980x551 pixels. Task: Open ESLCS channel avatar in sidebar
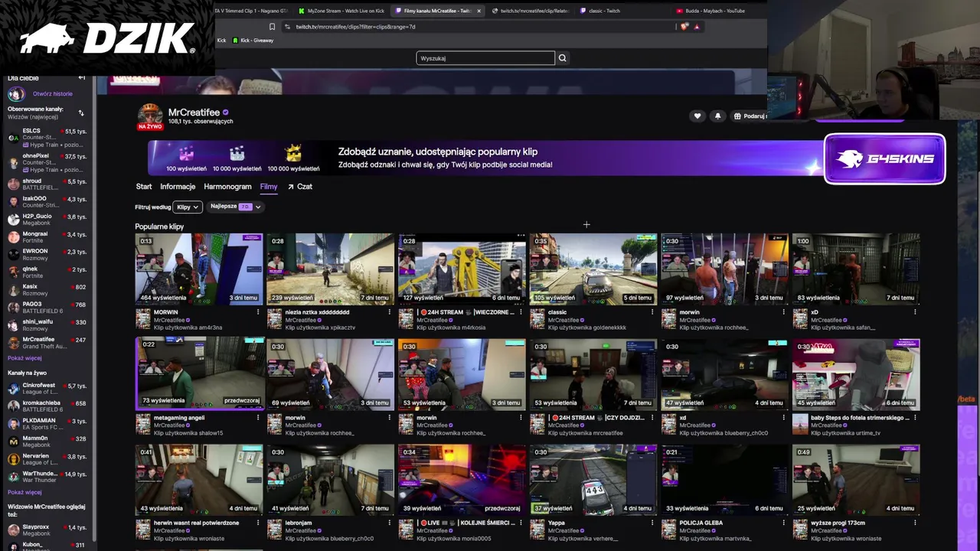point(14,138)
